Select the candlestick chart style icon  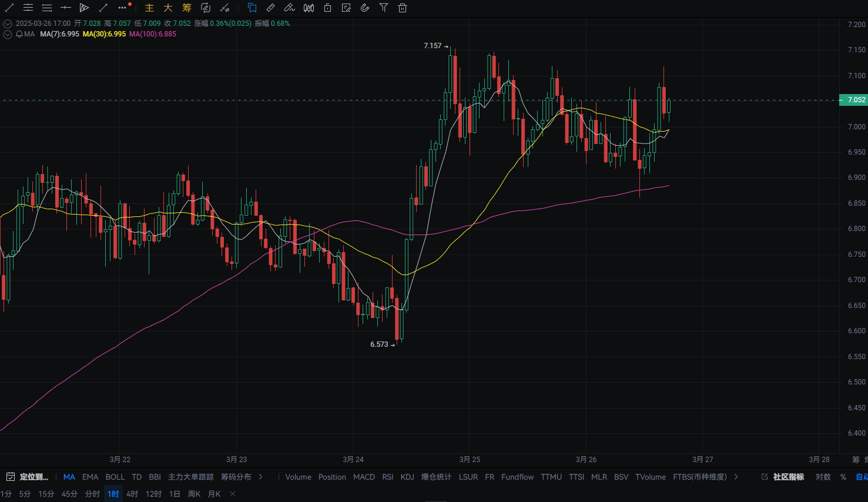coord(309,8)
